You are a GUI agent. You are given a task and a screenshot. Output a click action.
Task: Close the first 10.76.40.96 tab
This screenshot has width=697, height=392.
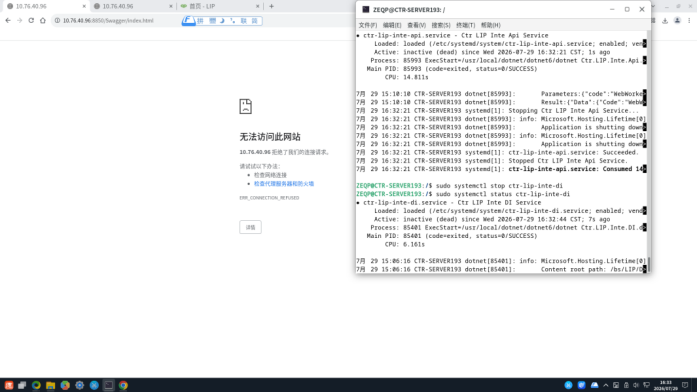pyautogui.click(x=84, y=6)
